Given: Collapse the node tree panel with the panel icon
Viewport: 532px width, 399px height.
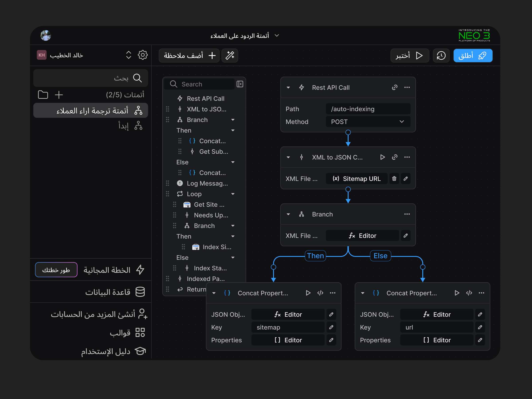Looking at the screenshot, I should click(240, 84).
